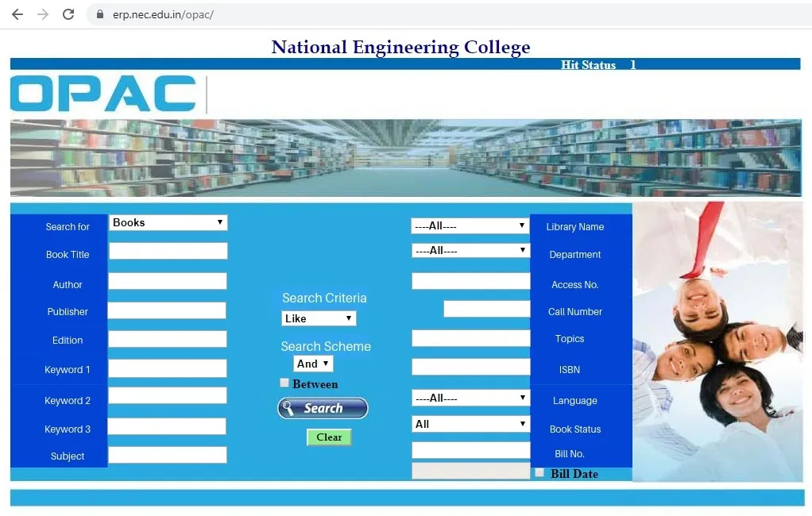Enable the Between checkbox

(284, 383)
